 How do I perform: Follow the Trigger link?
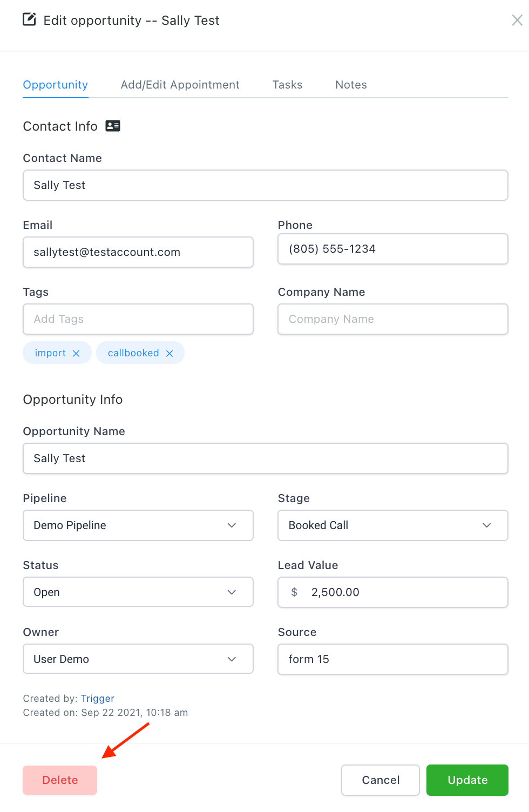coord(98,699)
